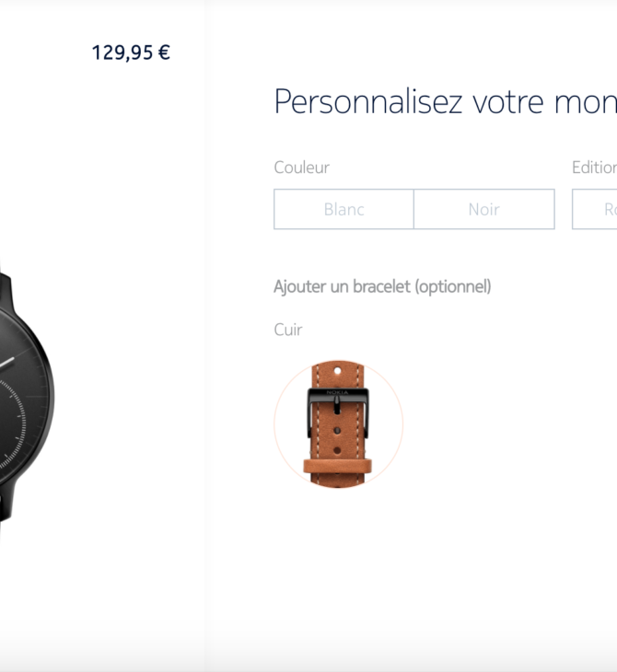Click the upper watch lug
The height and width of the screenshot is (672, 617).
point(6,292)
